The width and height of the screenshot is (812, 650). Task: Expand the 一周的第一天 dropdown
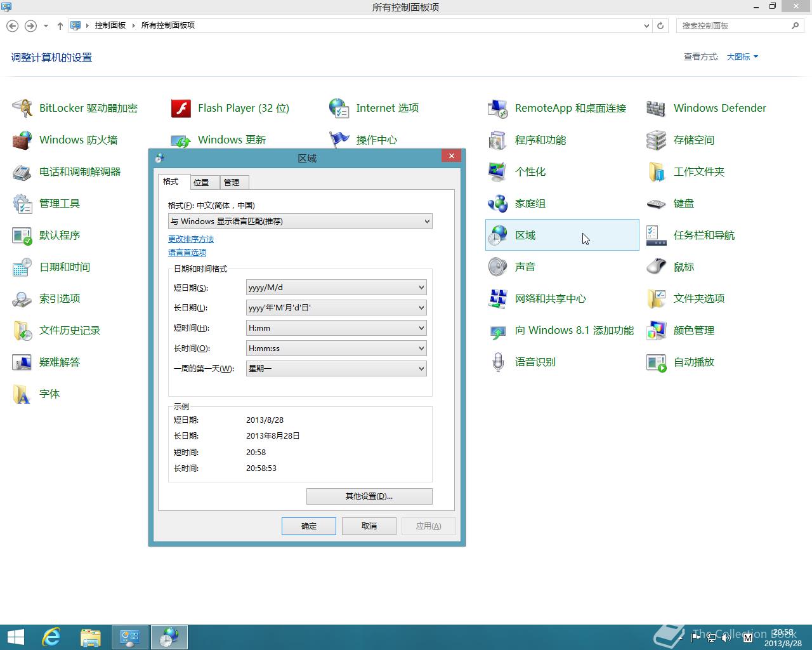pos(336,369)
